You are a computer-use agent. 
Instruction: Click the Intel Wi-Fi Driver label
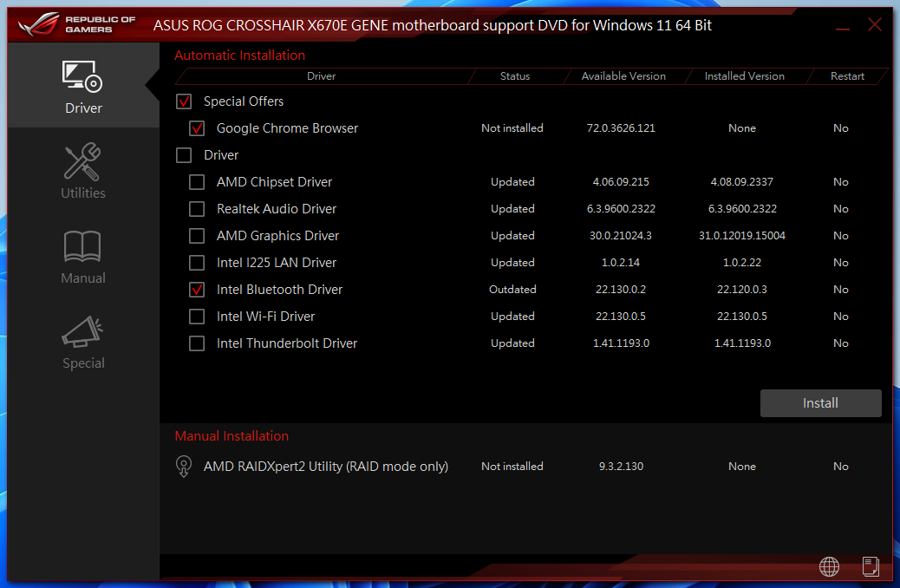(266, 317)
